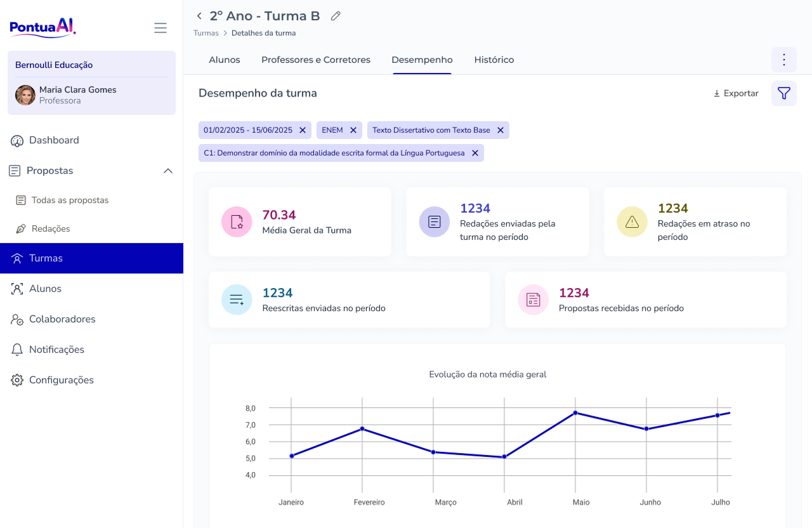Open Dashboard from the sidebar

tap(54, 140)
